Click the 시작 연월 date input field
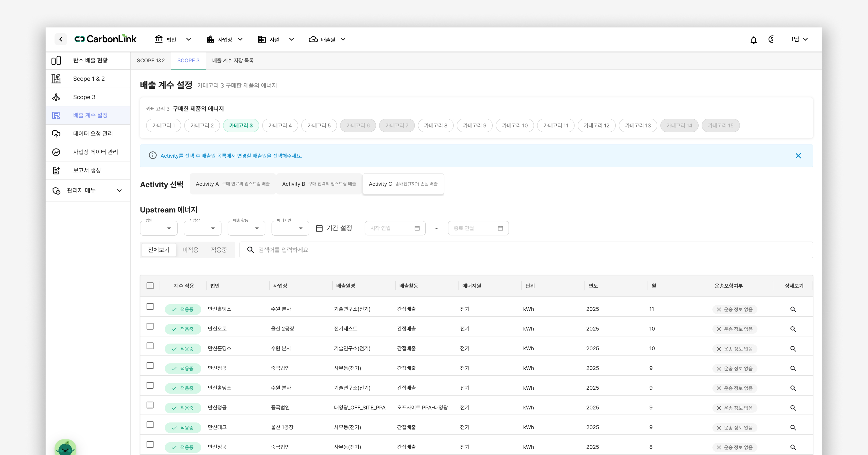Screen dimensions: 868x455 (x=395, y=228)
